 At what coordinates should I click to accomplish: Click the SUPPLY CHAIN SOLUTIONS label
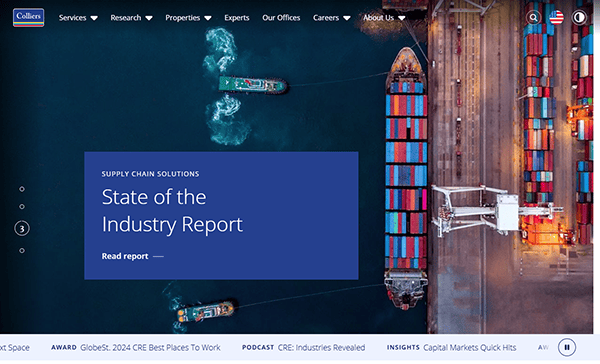[x=150, y=174]
